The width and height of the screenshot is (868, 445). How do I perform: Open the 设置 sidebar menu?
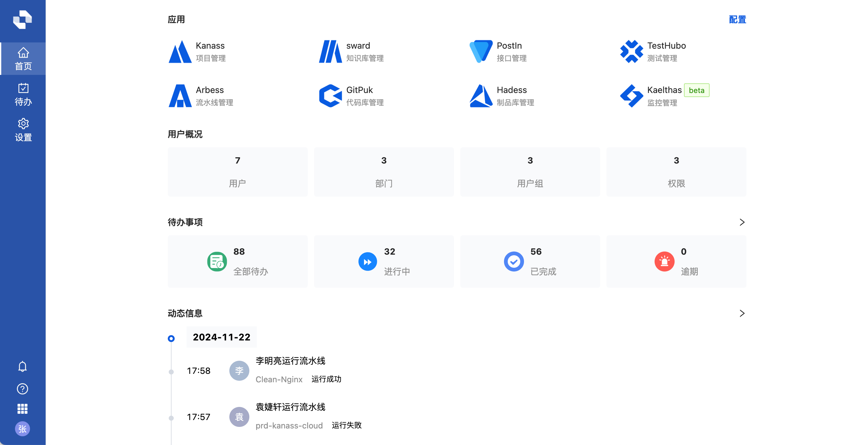[23, 130]
